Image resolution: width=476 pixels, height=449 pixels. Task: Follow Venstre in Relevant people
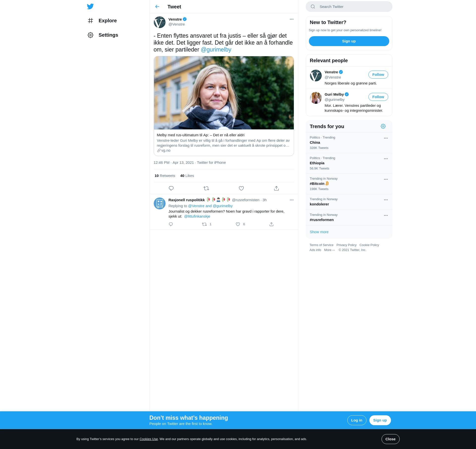click(378, 75)
